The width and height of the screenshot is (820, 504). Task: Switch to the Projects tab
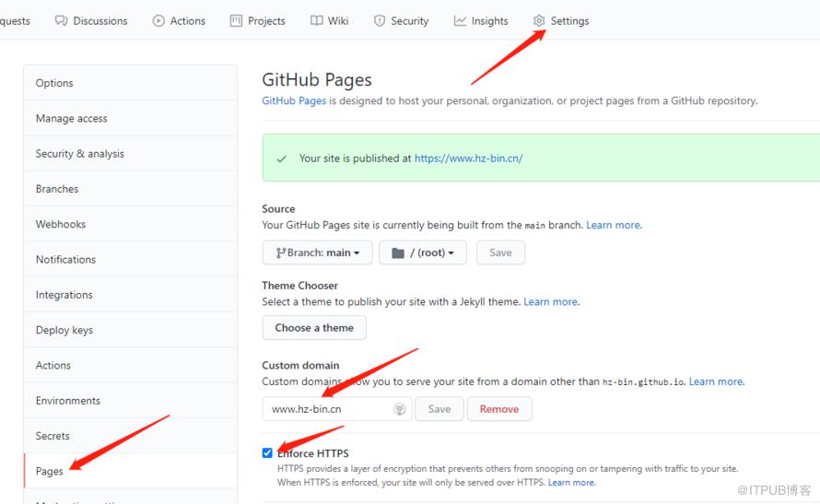258,21
